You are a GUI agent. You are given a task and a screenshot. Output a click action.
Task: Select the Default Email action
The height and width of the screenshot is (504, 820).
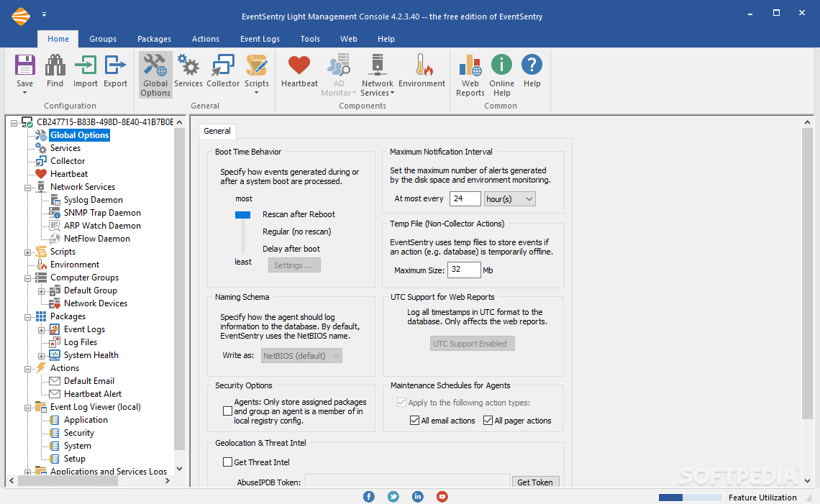coord(89,381)
